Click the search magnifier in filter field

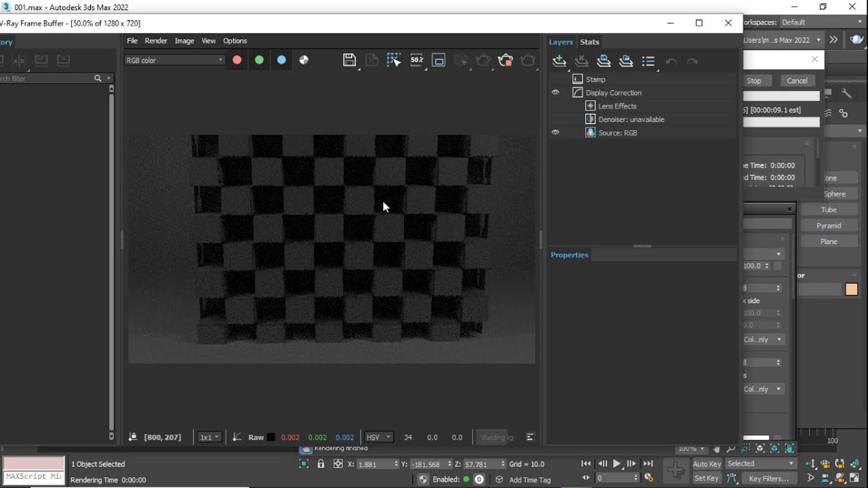tap(98, 79)
